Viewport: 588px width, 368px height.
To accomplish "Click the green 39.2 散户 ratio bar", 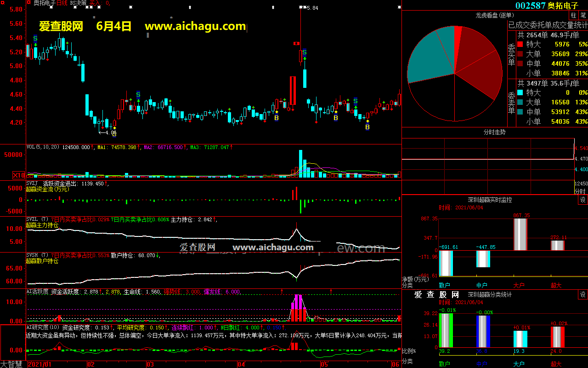I will [446, 330].
